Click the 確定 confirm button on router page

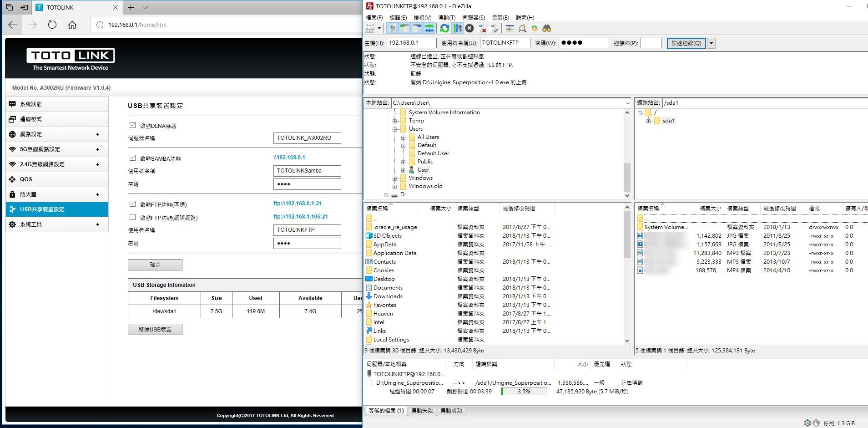point(155,265)
